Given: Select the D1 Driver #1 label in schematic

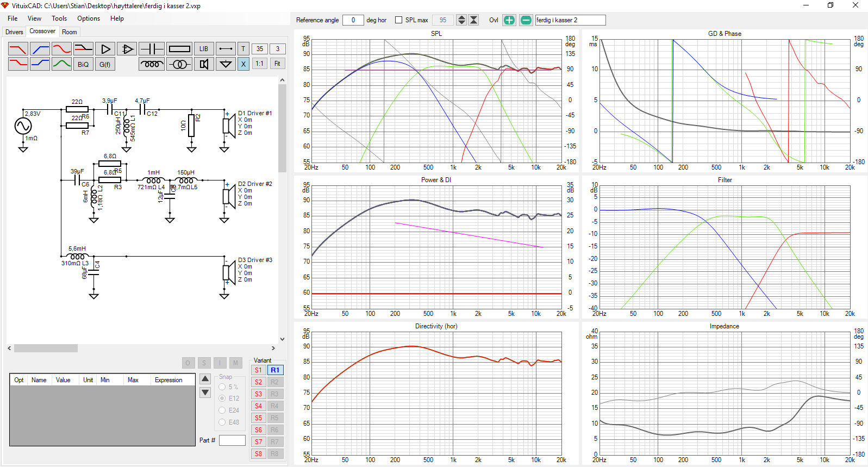Looking at the screenshot, I should click(255, 113).
